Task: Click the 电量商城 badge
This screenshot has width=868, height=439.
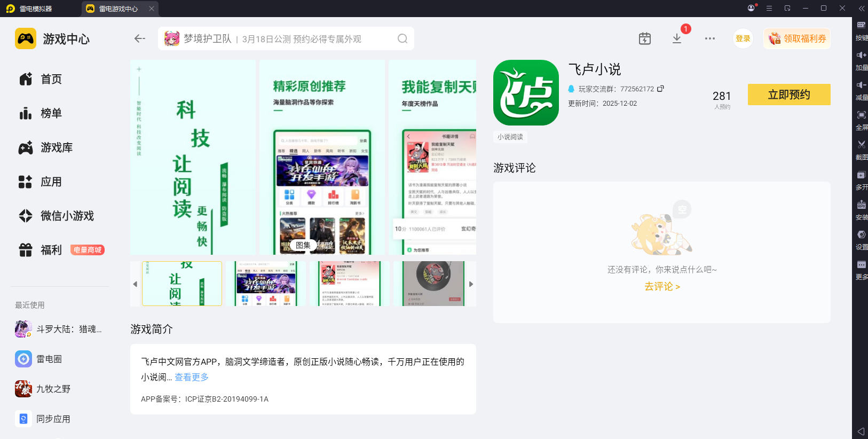Action: 88,250
